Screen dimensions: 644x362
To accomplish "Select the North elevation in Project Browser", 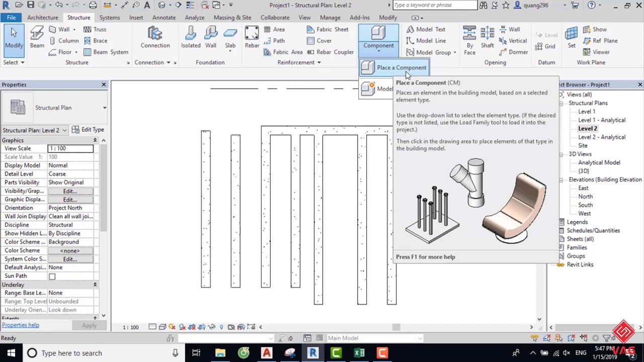I will (585, 197).
